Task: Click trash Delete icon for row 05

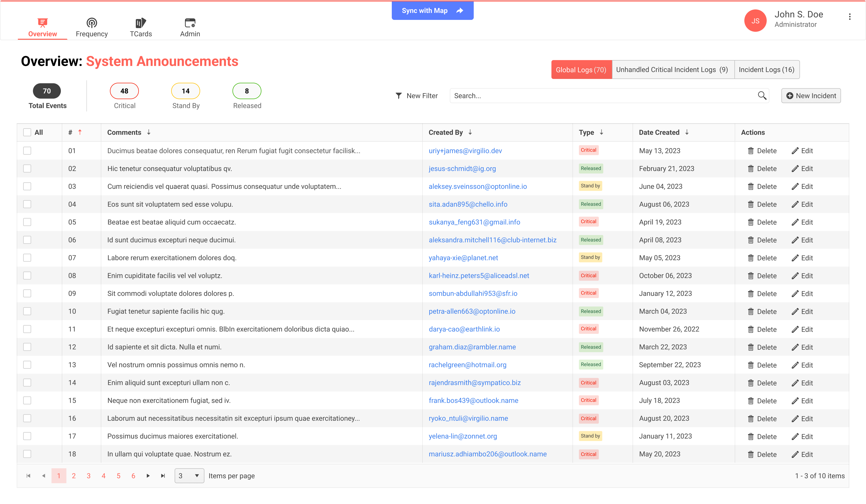Action: coord(751,222)
